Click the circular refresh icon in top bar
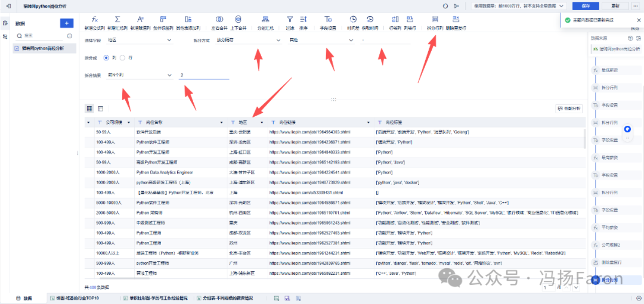Screen dimensions: 644x304 [445, 6]
